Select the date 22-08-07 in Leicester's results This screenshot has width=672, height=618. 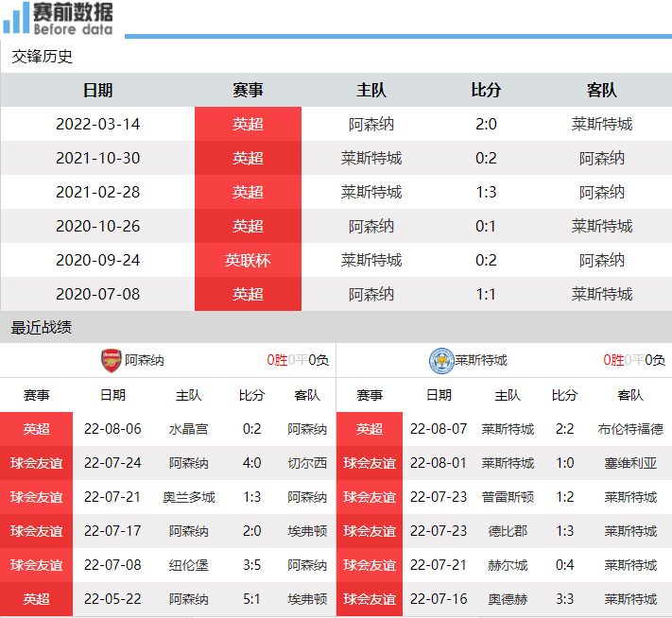pyautogui.click(x=439, y=429)
